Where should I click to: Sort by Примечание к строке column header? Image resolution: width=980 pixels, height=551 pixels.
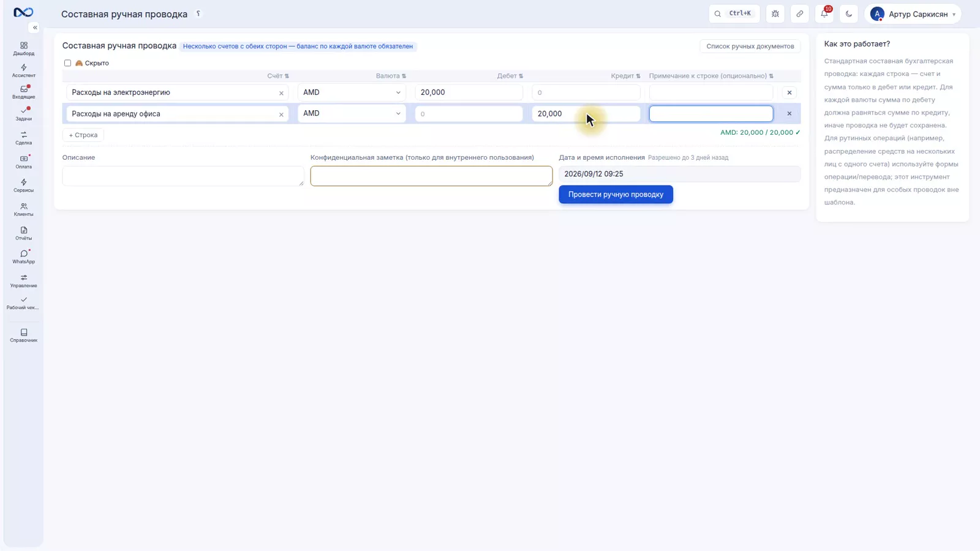[711, 76]
